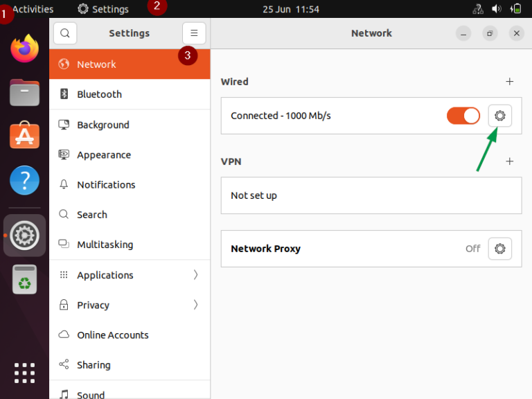Open the Settings app menu in top bar
The height and width of the screenshot is (399, 532).
click(103, 9)
